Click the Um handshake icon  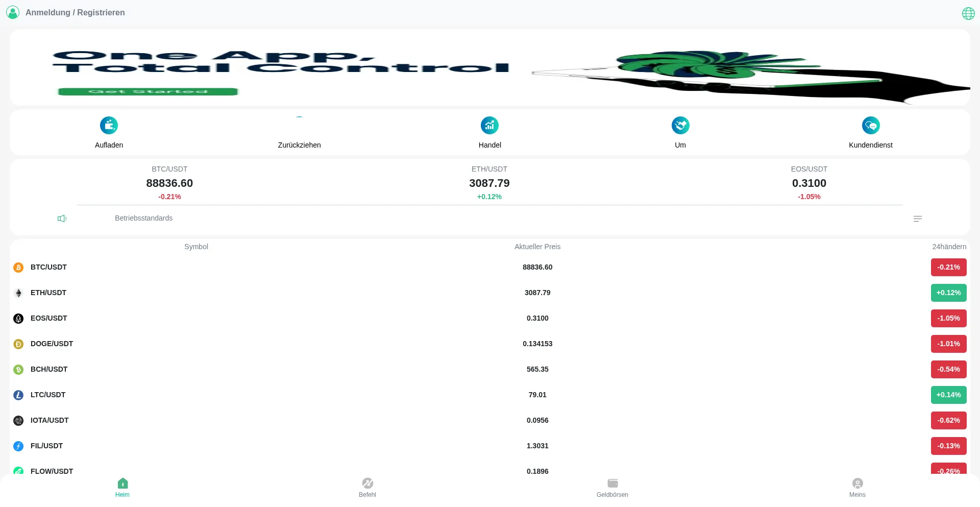pos(680,125)
